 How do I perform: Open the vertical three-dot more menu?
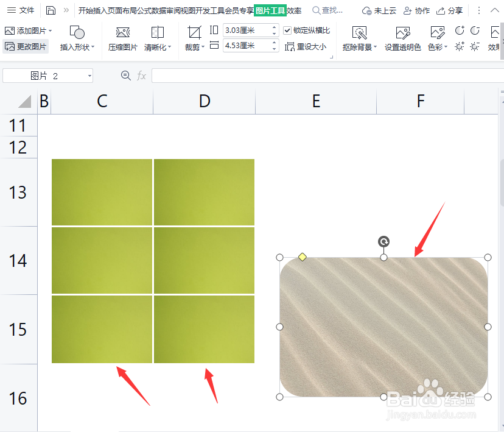click(x=478, y=10)
